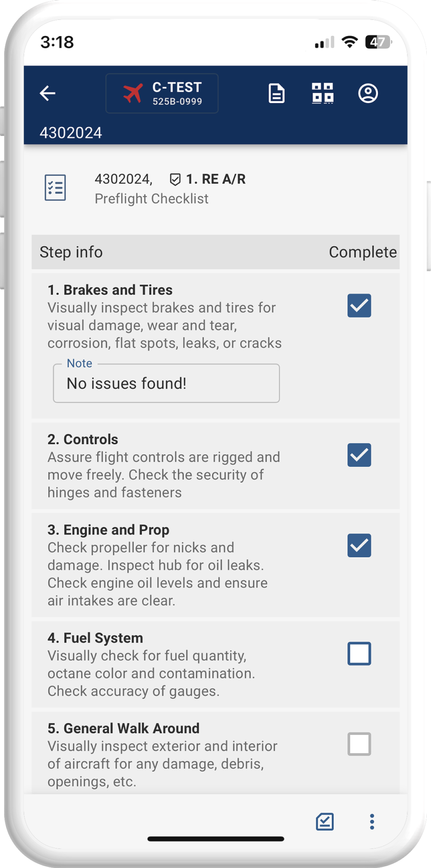
Task: Check the General Walk Around checkbox
Action: [x=359, y=744]
